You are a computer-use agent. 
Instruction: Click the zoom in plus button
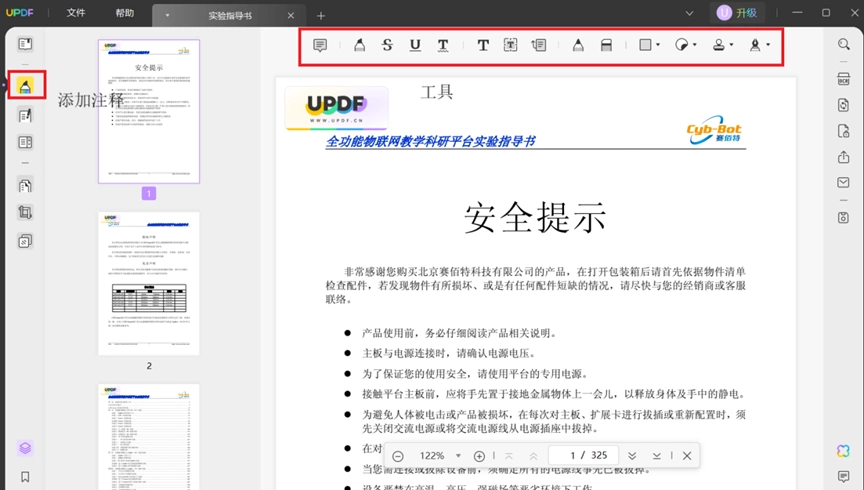tap(479, 456)
